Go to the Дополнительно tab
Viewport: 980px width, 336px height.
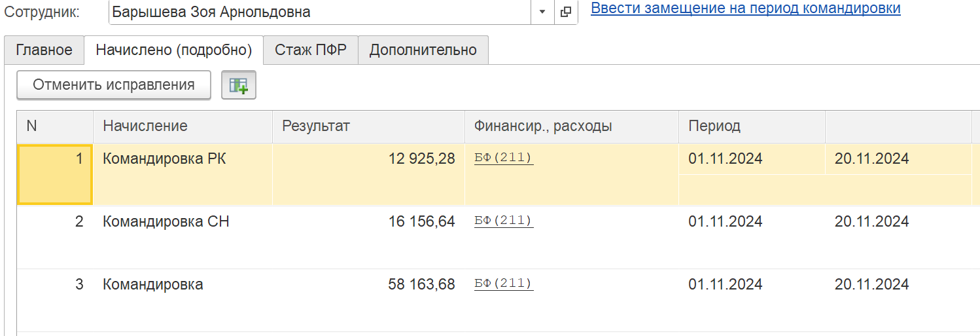(423, 50)
